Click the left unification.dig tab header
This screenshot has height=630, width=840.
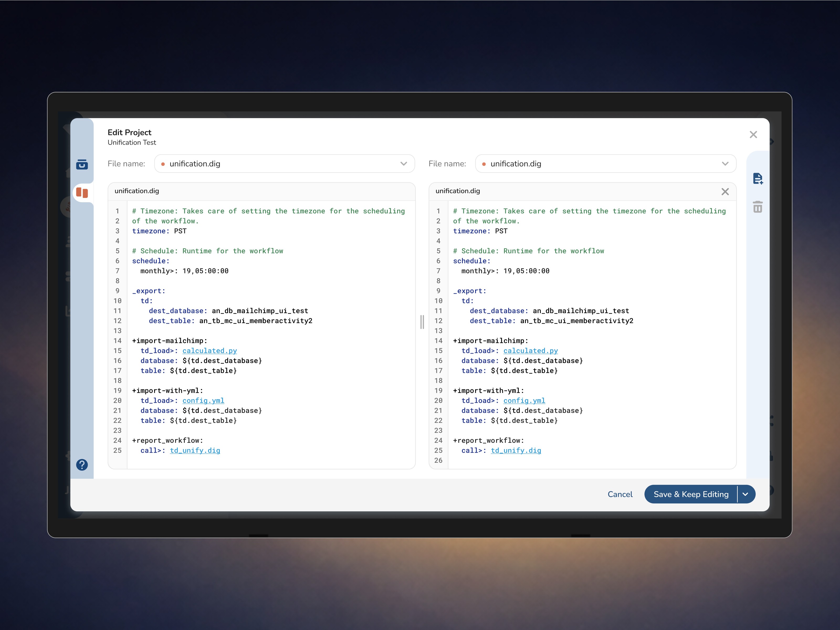click(137, 191)
